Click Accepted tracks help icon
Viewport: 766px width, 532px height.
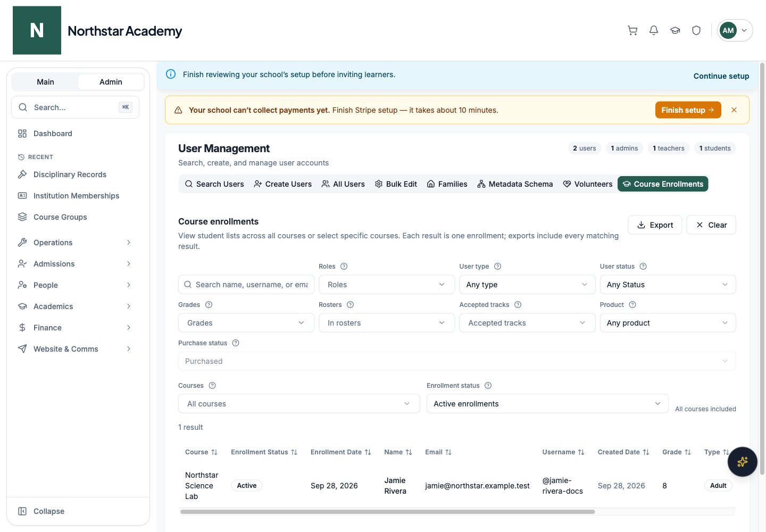coord(518,305)
